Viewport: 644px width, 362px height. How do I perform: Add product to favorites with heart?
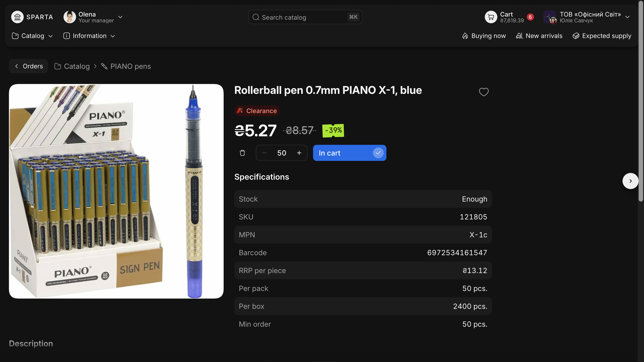[x=483, y=92]
